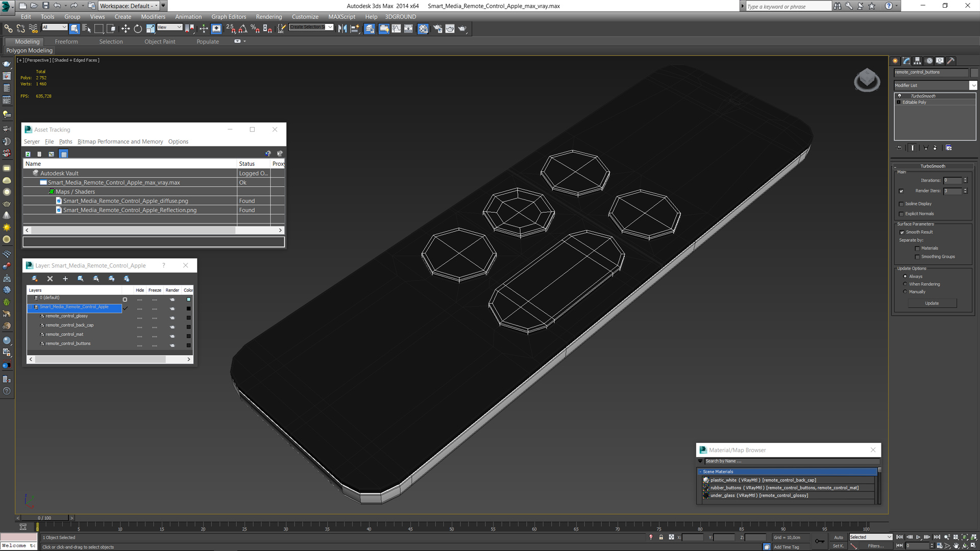Play the animation
Image resolution: width=980 pixels, height=551 pixels.
[918, 537]
